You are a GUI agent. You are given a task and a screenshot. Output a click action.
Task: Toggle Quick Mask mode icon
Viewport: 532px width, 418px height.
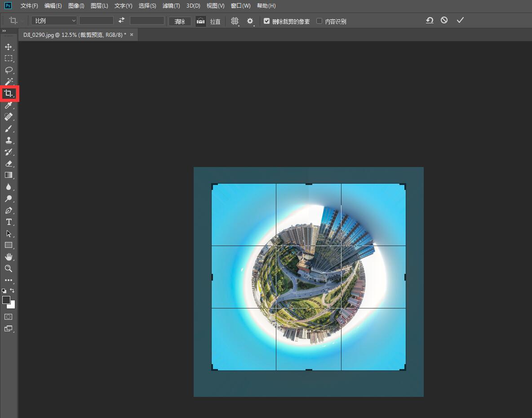tap(8, 317)
